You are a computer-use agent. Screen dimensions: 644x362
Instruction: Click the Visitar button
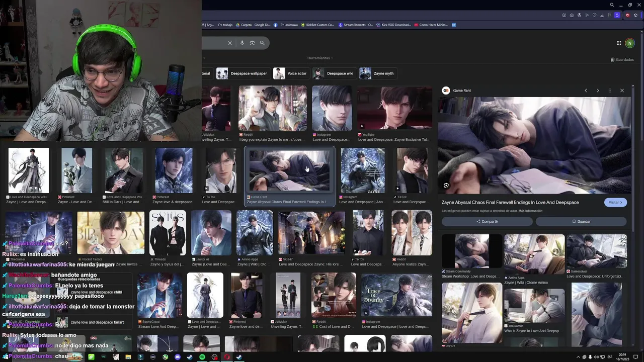click(615, 202)
